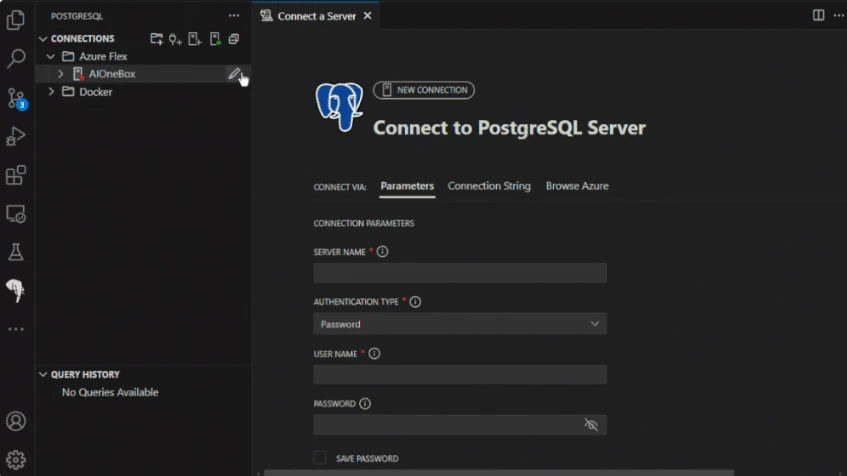Open the Explorer view in activity bar
The height and width of the screenshot is (476, 847).
[x=16, y=20]
